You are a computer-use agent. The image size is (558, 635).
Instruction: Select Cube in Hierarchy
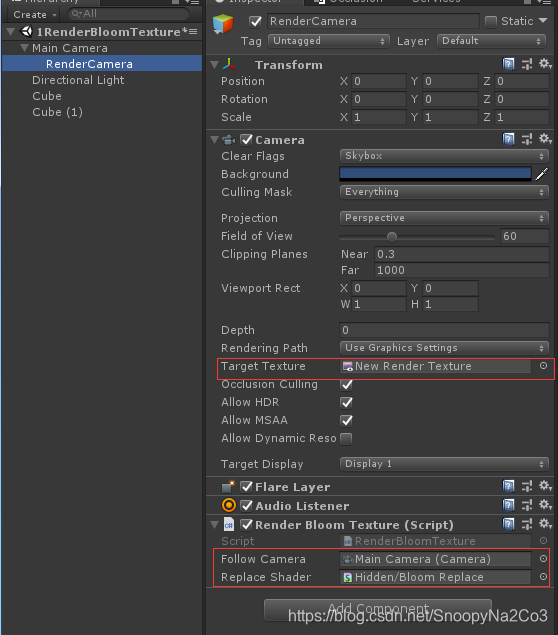pyautogui.click(x=47, y=96)
